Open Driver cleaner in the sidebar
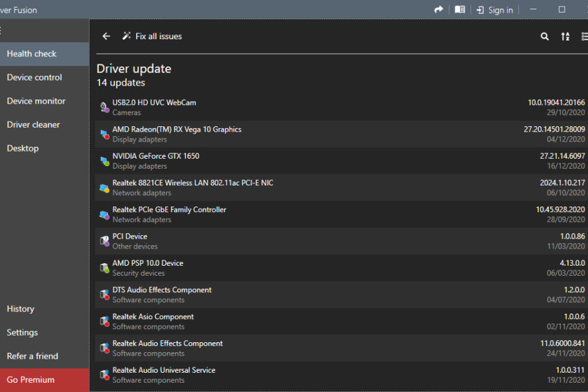This screenshot has width=588, height=392. pos(44,125)
